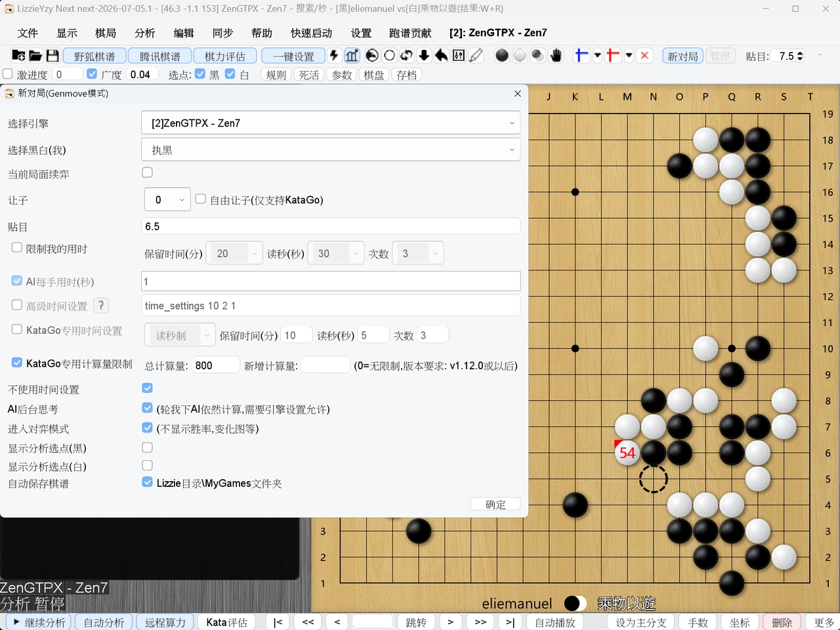
Task: Click the white stone marked 54
Action: (627, 453)
